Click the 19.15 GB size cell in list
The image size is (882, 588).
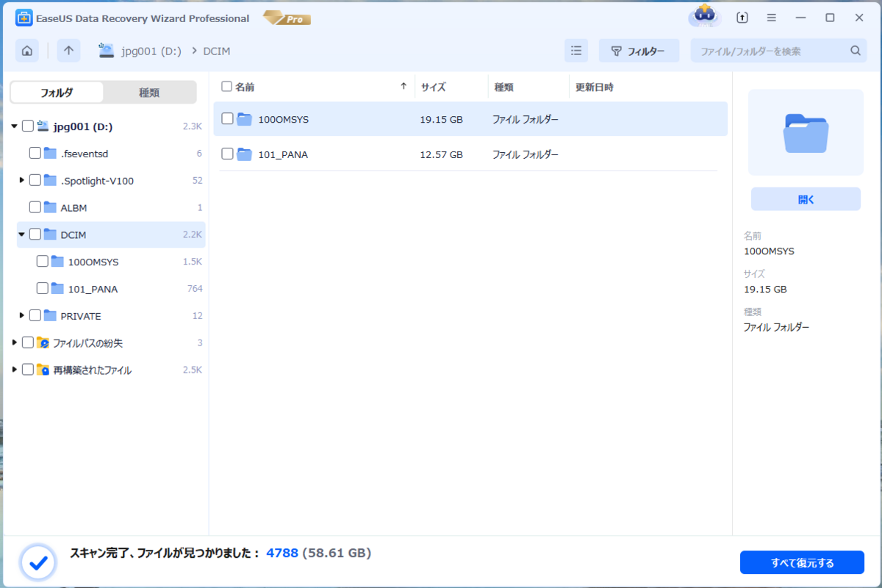pyautogui.click(x=441, y=119)
